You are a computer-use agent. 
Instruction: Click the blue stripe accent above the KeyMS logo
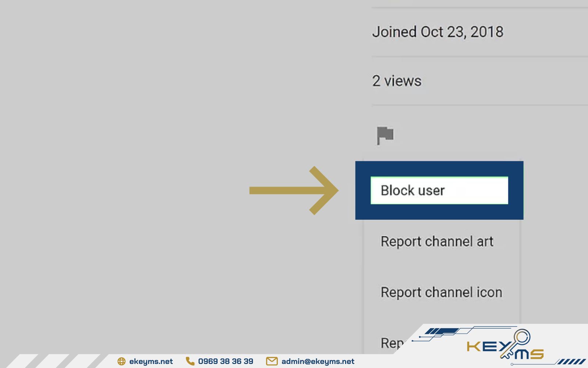441,331
